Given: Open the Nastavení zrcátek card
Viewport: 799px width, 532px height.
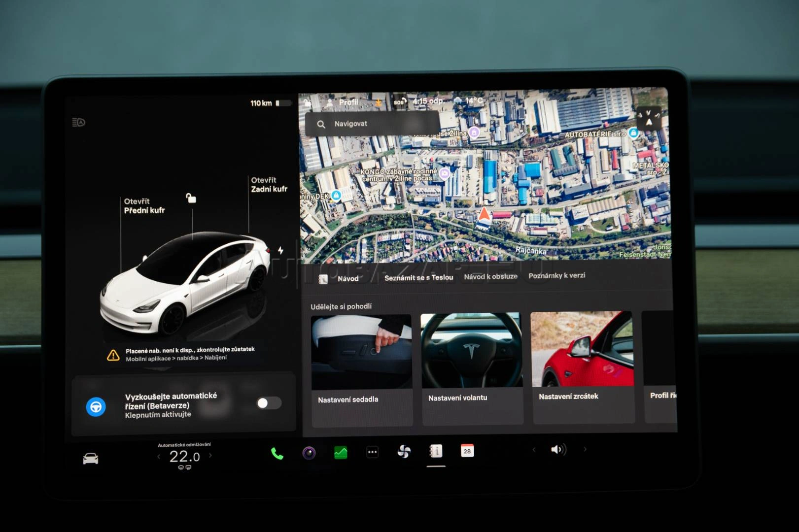Looking at the screenshot, I should [x=583, y=367].
